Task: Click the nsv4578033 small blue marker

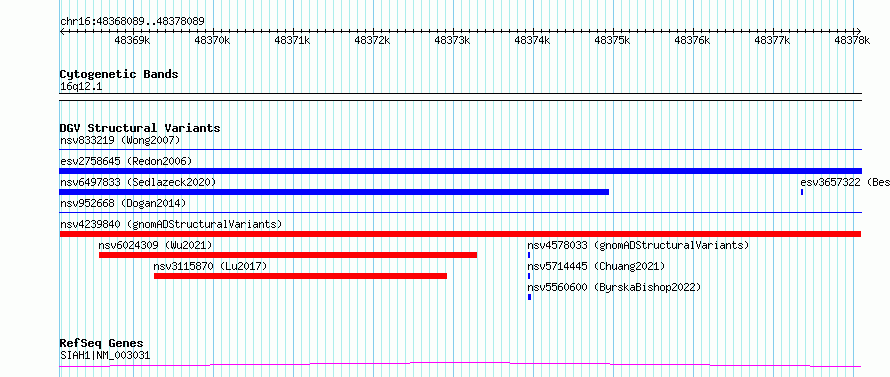Action: pos(529,255)
